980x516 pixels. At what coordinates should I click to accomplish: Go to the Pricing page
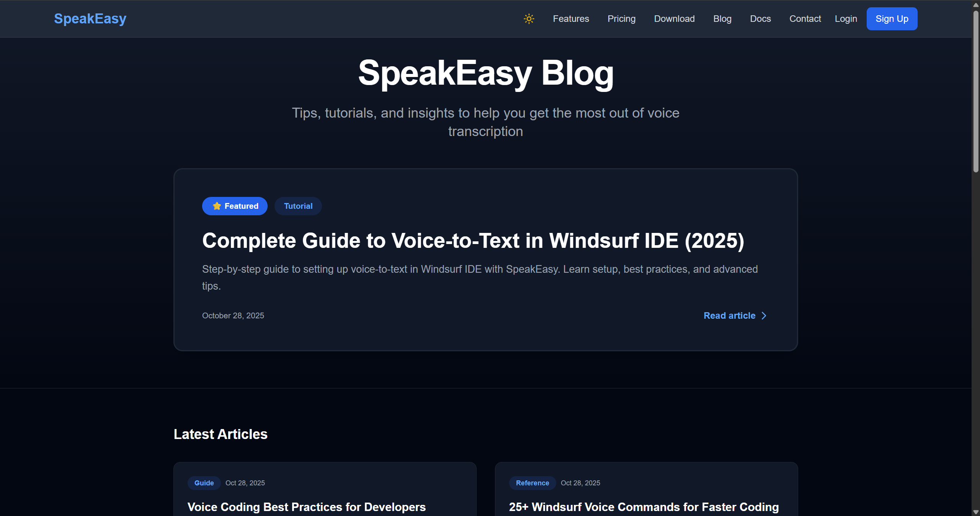point(621,19)
